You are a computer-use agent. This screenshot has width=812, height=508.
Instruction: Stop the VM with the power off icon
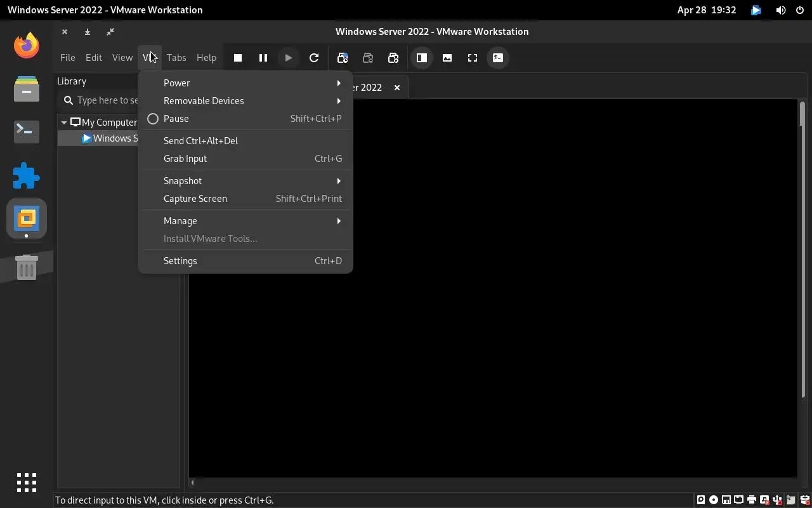[x=238, y=58]
